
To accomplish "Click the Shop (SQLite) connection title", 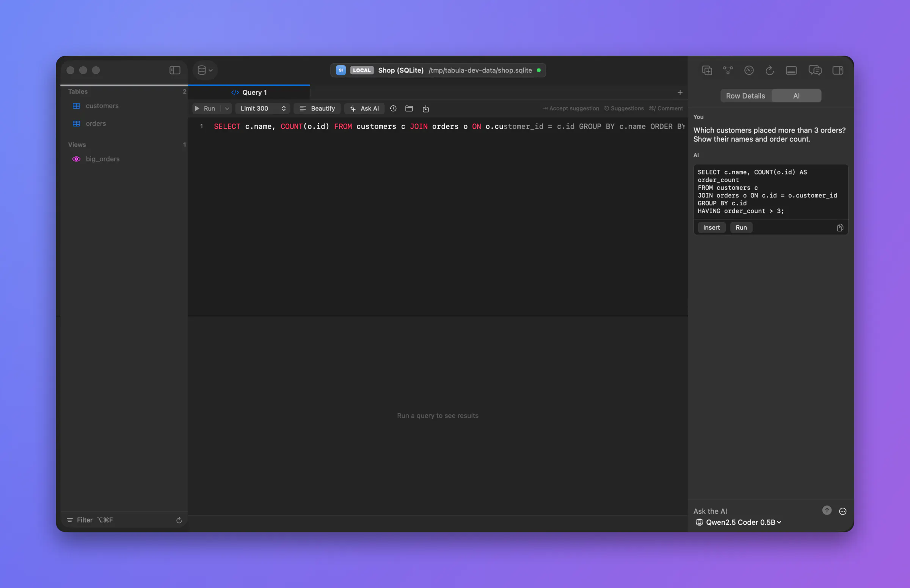I will pos(400,70).
